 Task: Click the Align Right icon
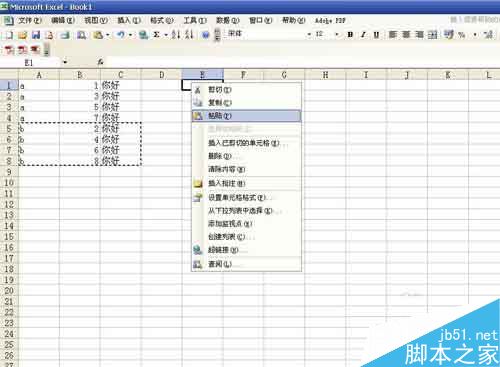(x=419, y=34)
